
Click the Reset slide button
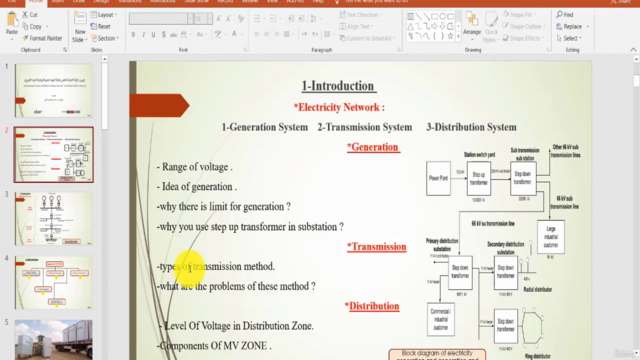100,27
